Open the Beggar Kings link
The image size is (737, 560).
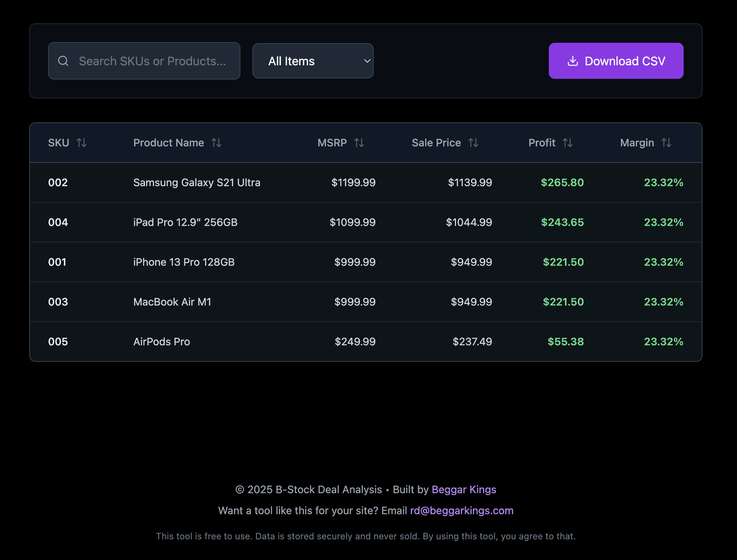pyautogui.click(x=464, y=489)
